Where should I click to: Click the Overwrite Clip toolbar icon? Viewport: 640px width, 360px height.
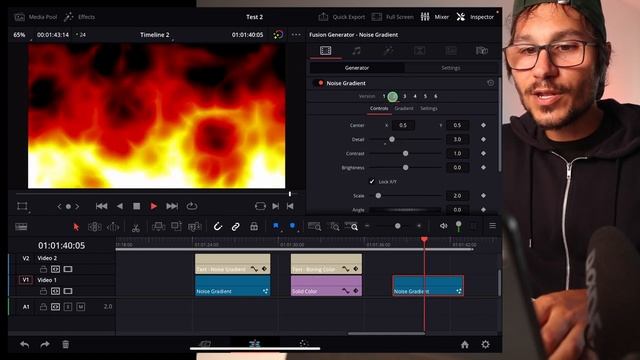pos(176,226)
